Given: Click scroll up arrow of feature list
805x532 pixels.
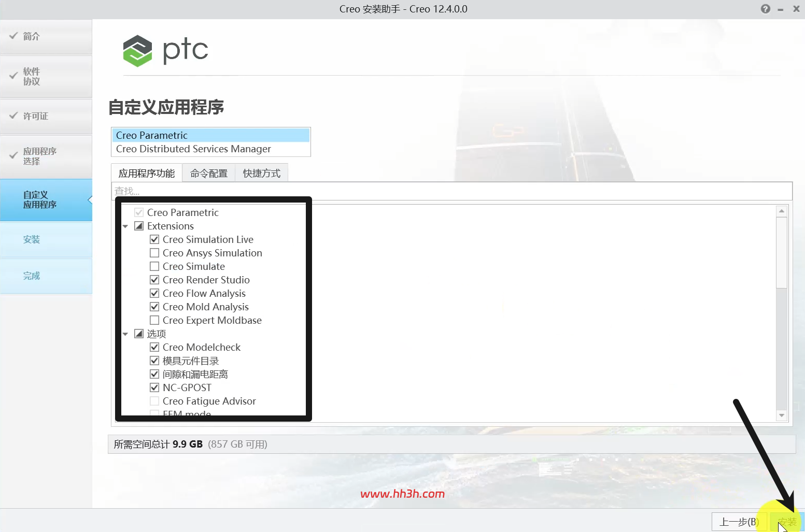Looking at the screenshot, I should point(782,211).
